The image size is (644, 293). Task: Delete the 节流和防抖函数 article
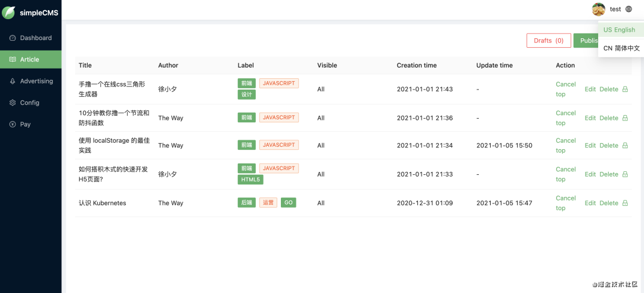[609, 118]
